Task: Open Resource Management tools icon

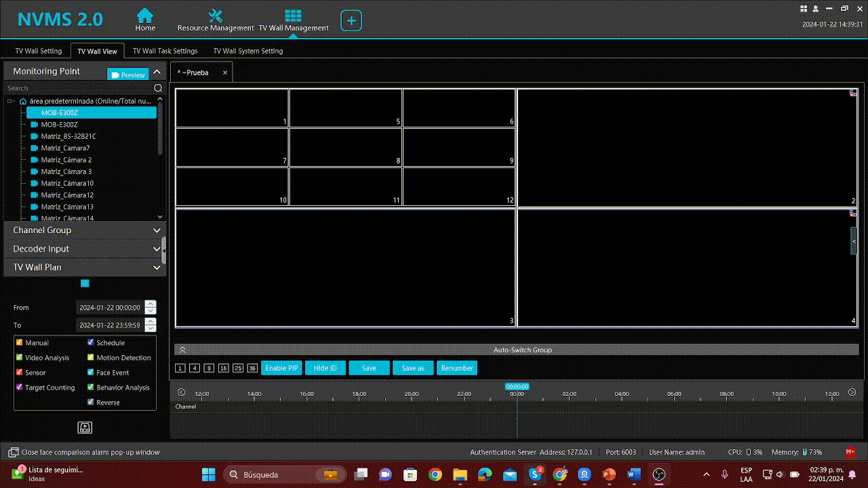Action: (x=215, y=16)
